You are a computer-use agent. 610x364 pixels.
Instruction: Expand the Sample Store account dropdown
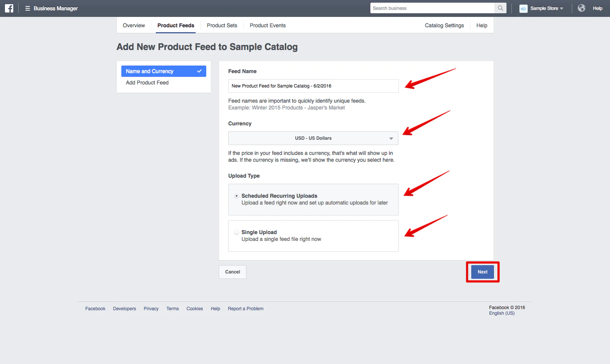tap(561, 9)
